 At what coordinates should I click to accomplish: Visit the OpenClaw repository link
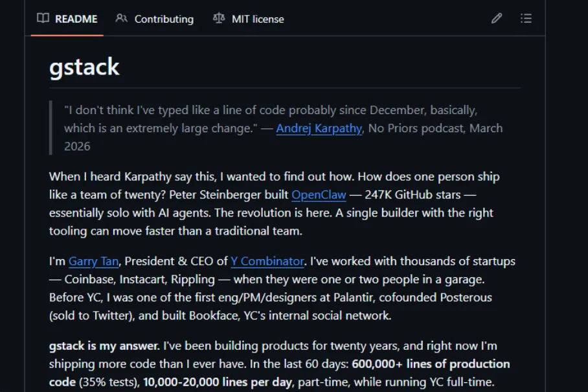318,194
